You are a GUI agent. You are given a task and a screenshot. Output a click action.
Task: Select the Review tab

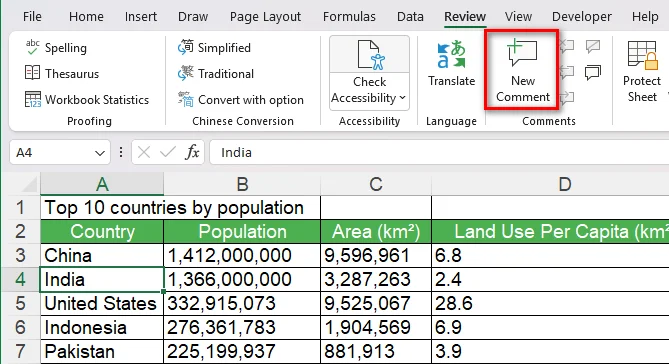[x=465, y=17]
